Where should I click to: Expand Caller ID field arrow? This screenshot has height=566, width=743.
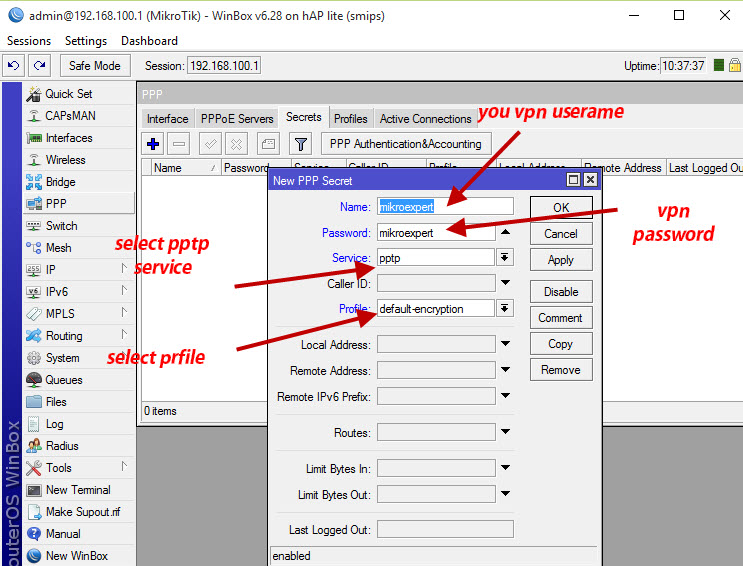pos(506,283)
